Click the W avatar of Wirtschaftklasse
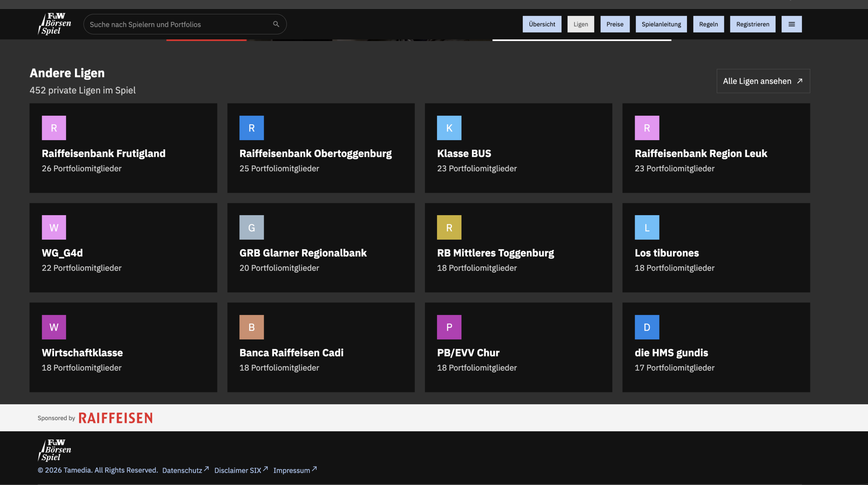 point(54,327)
